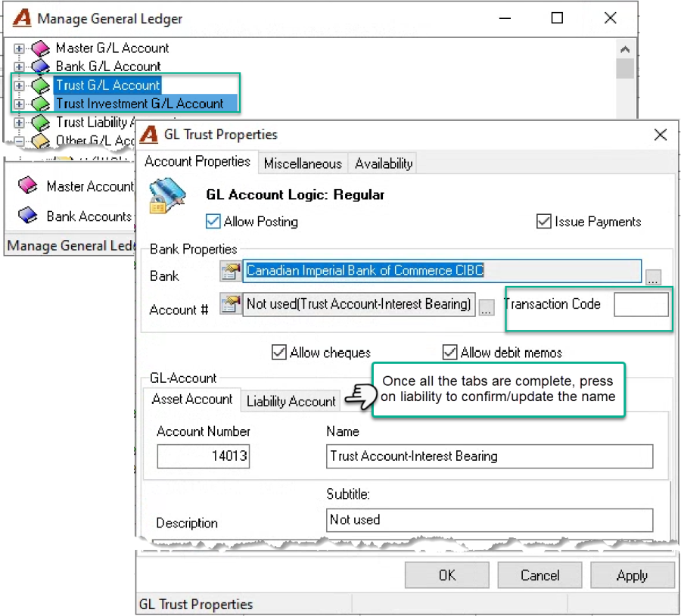
Task: Click the Name field with Trust Account-Interest Bearing
Action: [490, 456]
